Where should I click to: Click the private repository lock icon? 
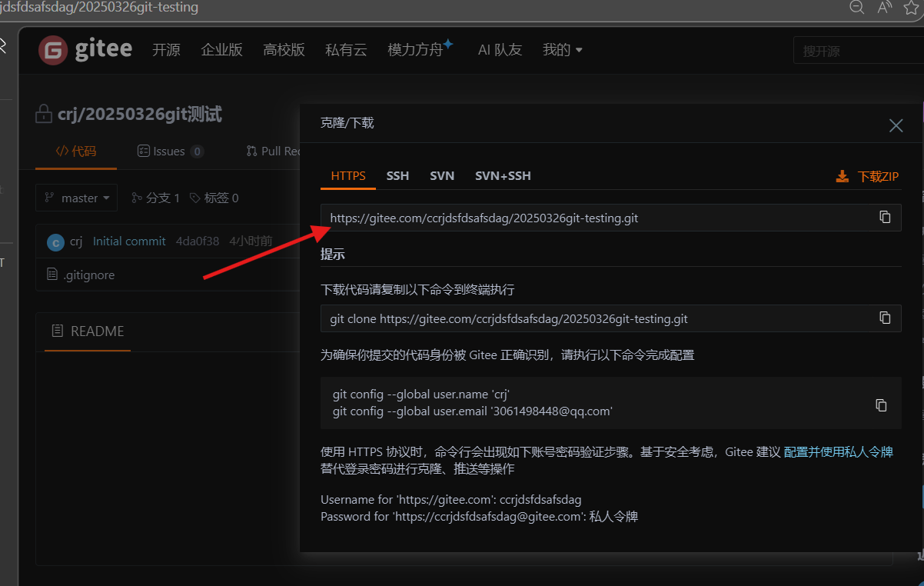[x=45, y=115]
